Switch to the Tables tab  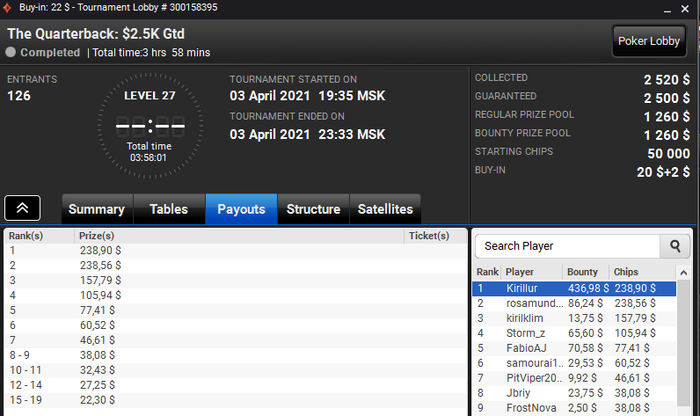pos(169,209)
